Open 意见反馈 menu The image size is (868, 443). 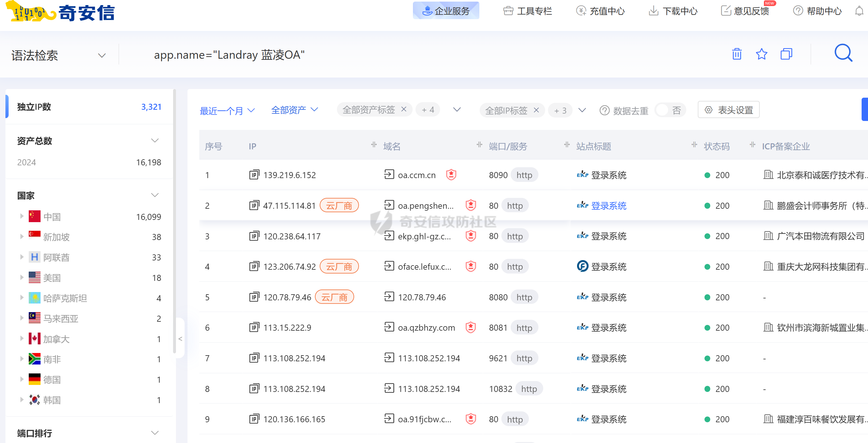[745, 11]
